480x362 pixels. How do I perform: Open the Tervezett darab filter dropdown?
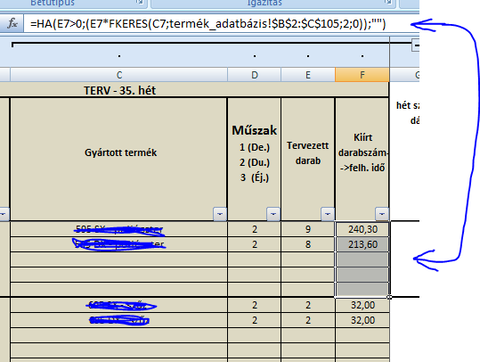[x=327, y=214]
